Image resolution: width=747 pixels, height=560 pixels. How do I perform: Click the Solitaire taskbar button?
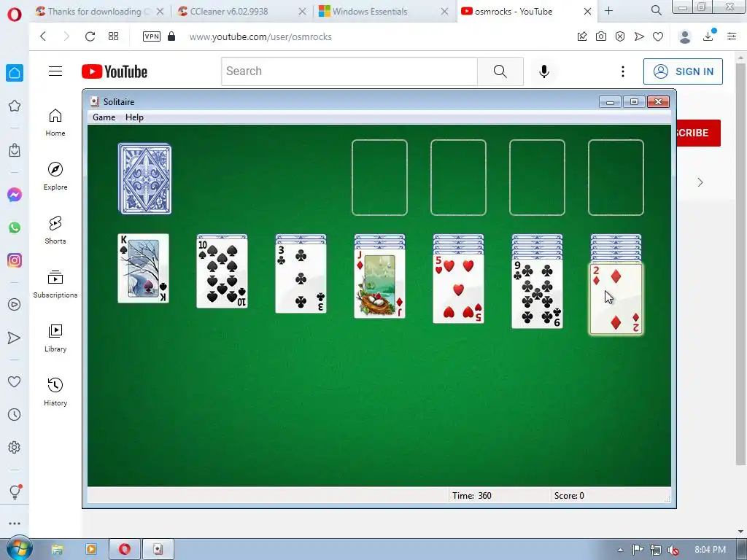[x=158, y=550]
